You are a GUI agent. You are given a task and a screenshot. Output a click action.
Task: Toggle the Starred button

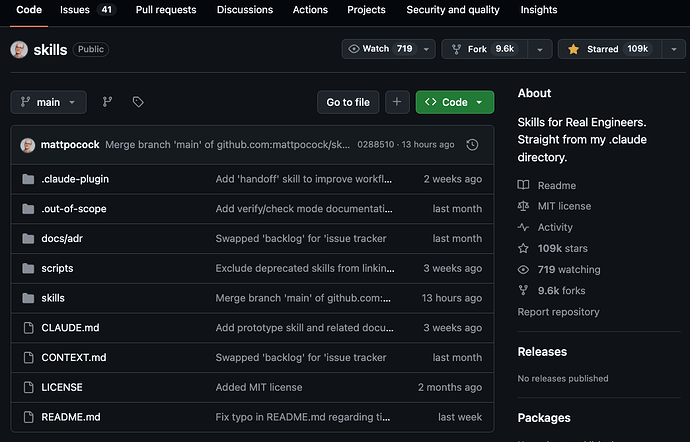pos(609,49)
